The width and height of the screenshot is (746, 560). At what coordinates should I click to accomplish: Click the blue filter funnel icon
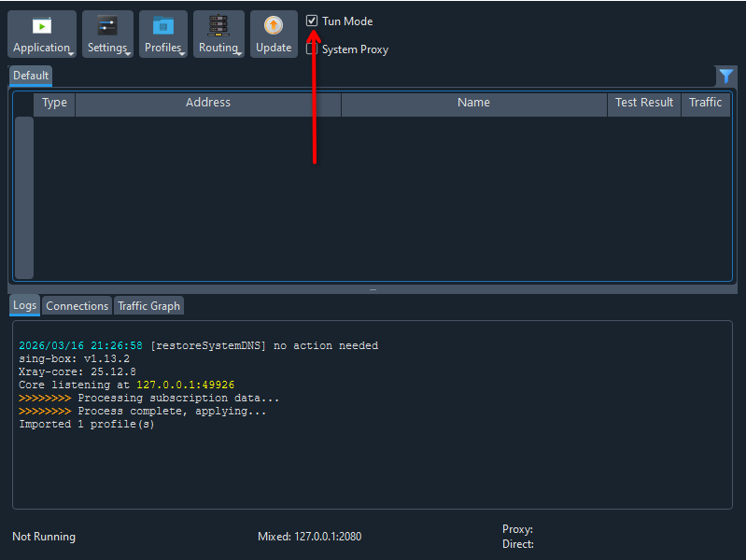(725, 77)
